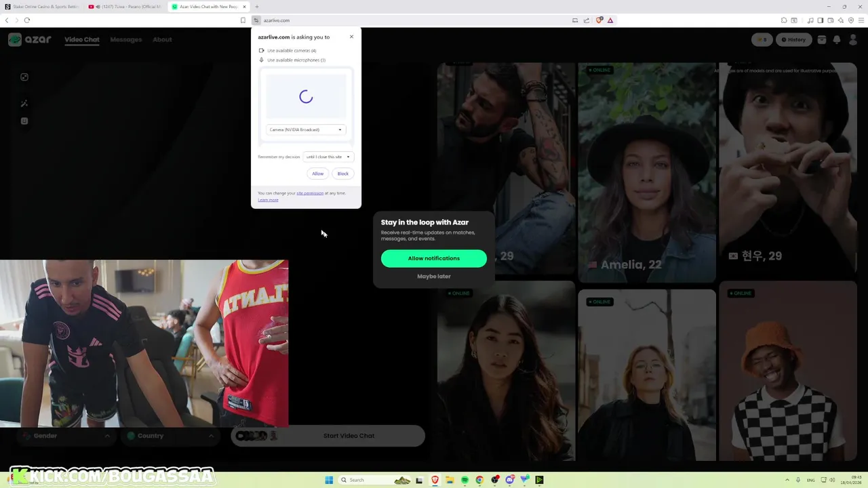The width and height of the screenshot is (868, 488).
Task: Click the screen capture icon in left sidebar
Action: pos(24,77)
